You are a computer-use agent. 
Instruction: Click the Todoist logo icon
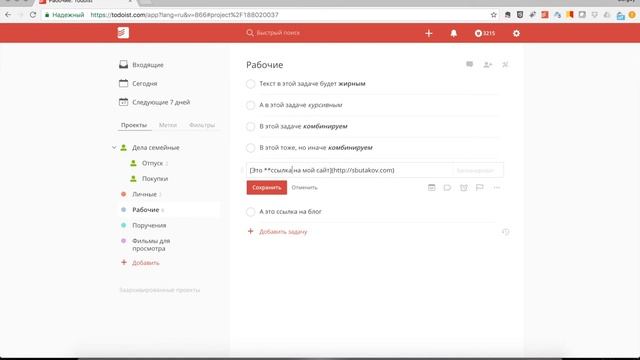click(123, 33)
